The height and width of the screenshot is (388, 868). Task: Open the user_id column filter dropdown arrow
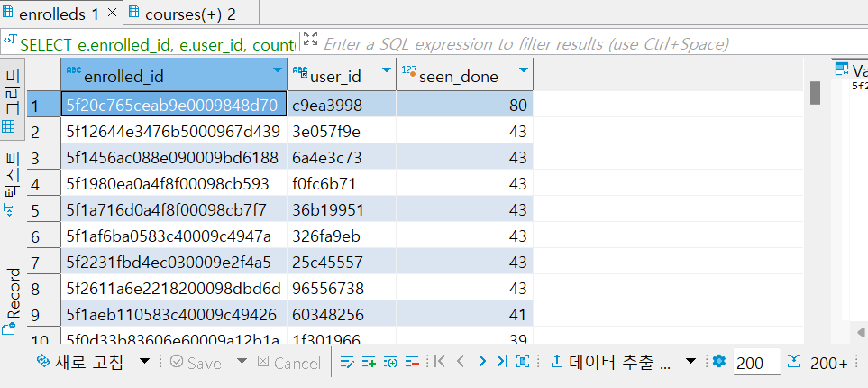[387, 69]
